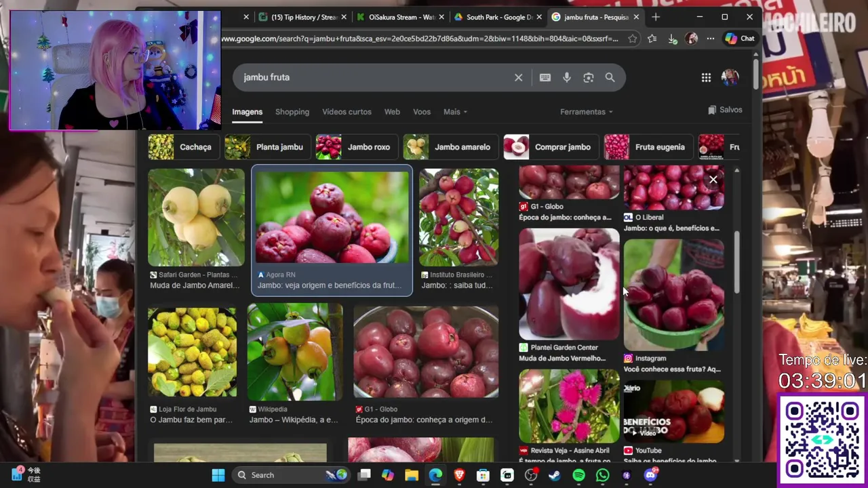This screenshot has height=488, width=868.
Task: Select the Imagens search tab
Action: click(x=247, y=112)
